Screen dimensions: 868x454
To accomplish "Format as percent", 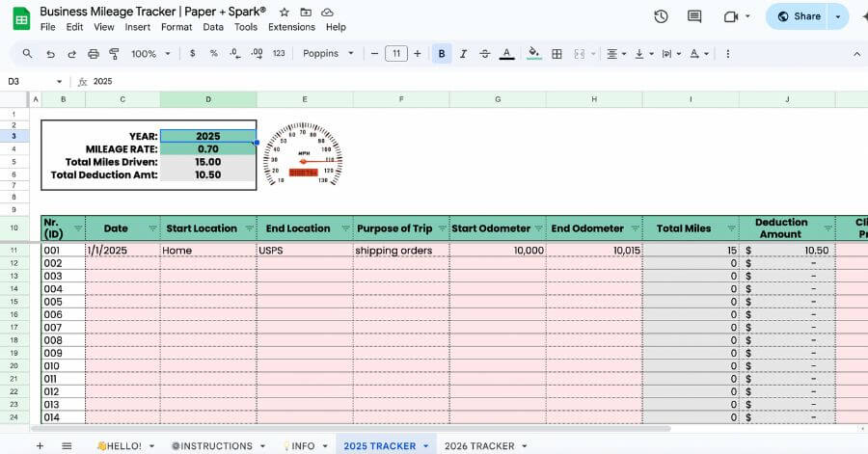I will (x=214, y=54).
